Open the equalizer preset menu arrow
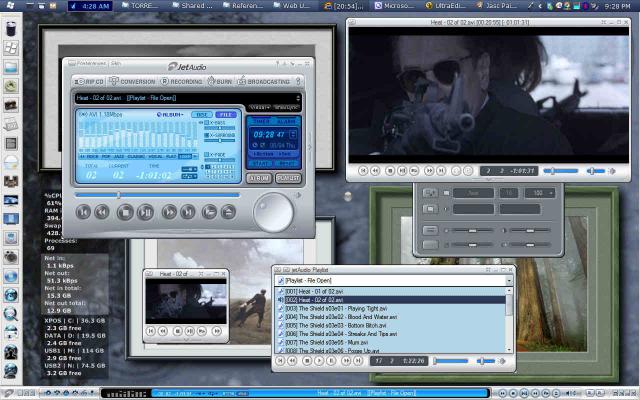The height and width of the screenshot is (400, 640). click(x=196, y=157)
